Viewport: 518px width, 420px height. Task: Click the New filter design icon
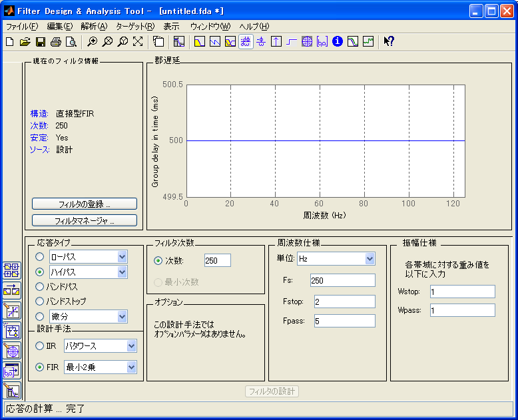10,42
